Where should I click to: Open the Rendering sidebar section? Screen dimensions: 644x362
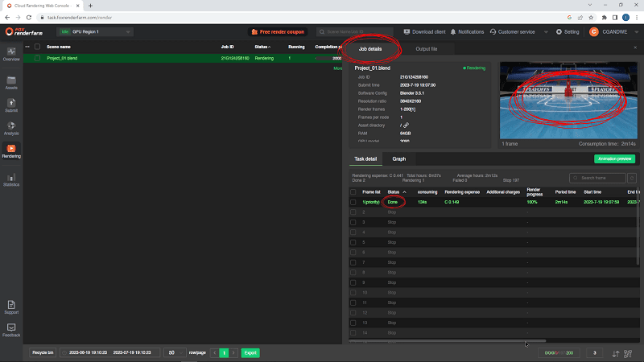(x=11, y=151)
